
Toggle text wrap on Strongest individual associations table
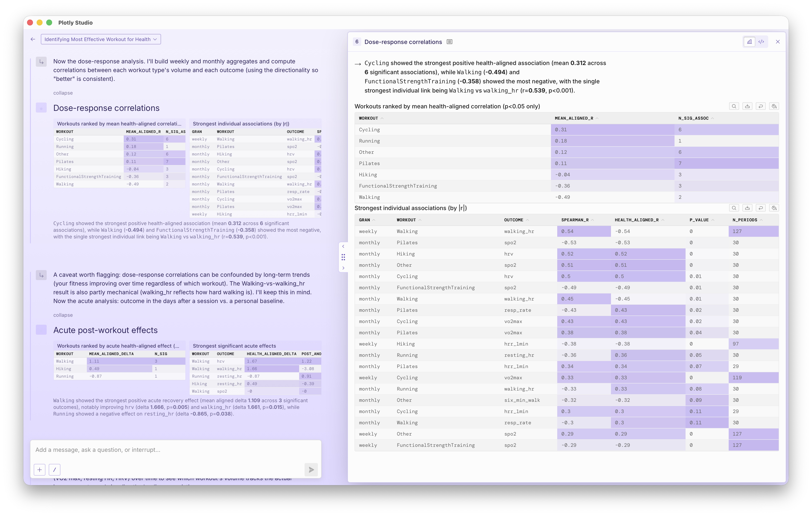click(x=761, y=208)
